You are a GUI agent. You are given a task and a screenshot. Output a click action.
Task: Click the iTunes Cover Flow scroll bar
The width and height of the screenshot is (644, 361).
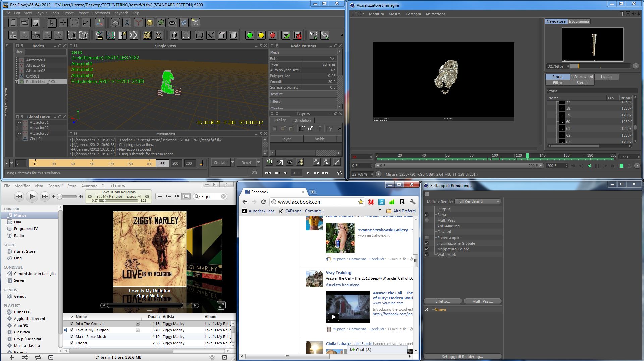point(149,305)
